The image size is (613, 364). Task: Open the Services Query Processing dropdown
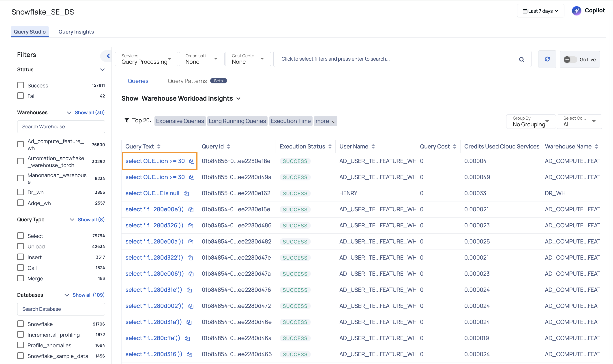pos(146,59)
